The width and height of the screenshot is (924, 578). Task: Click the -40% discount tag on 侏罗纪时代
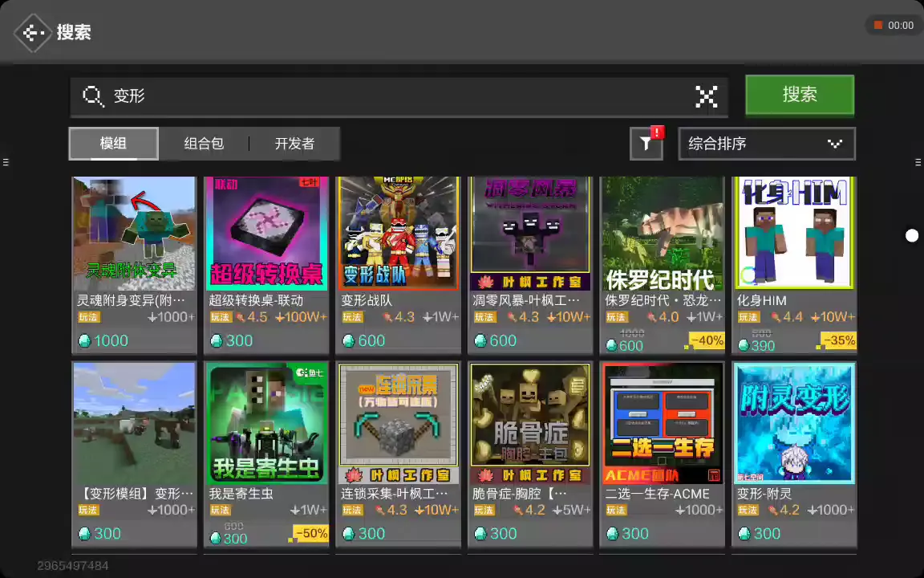pos(707,340)
